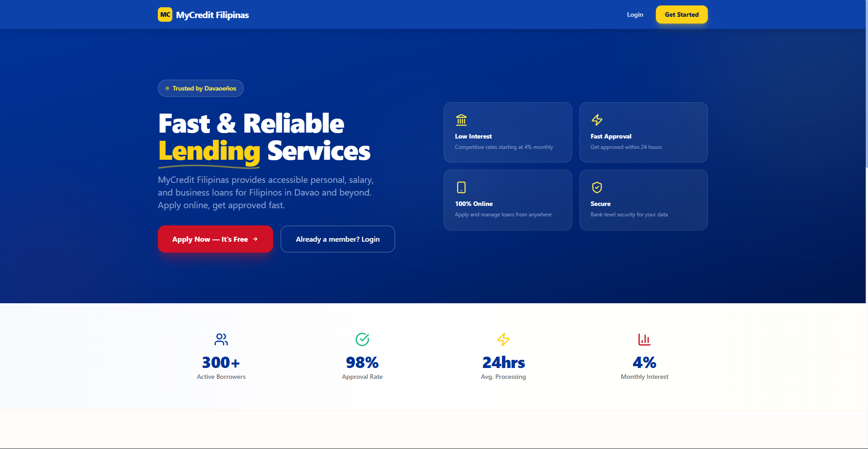
Task: Click the 4% statistic value
Action: (x=645, y=363)
